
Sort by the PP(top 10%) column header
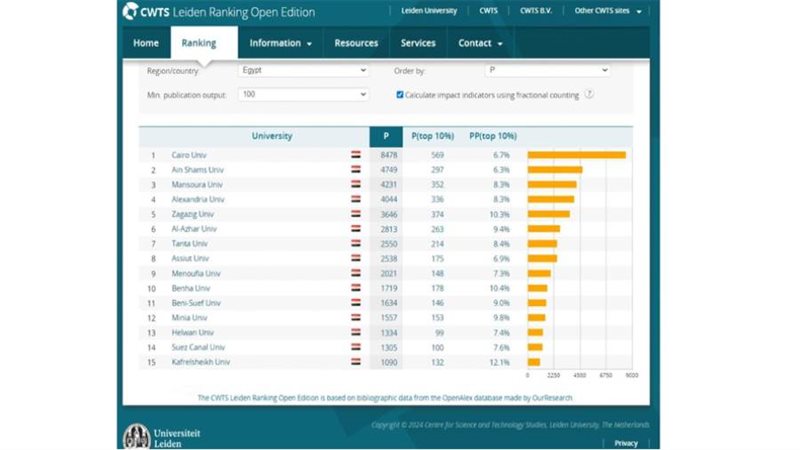tap(492, 136)
